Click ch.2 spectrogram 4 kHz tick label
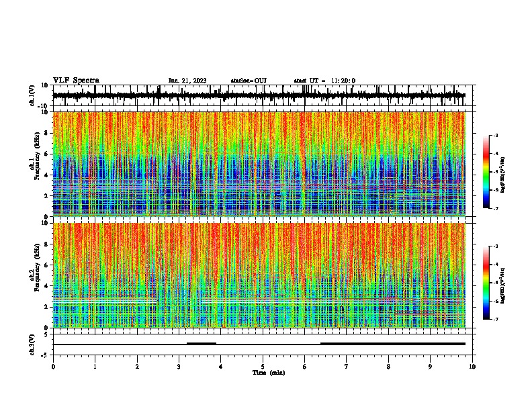The height and width of the screenshot is (411, 532). click(46, 286)
